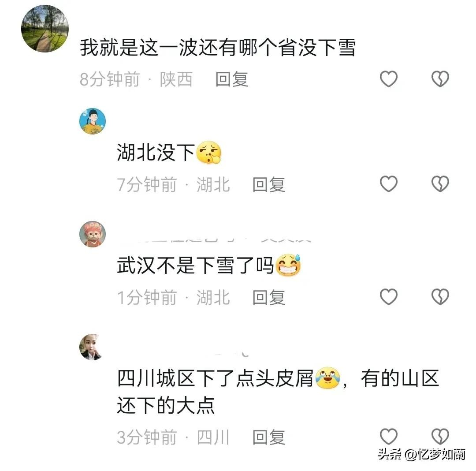Like the '武汉不是下雪了吗' comment
The width and height of the screenshot is (476, 471).
point(389,296)
